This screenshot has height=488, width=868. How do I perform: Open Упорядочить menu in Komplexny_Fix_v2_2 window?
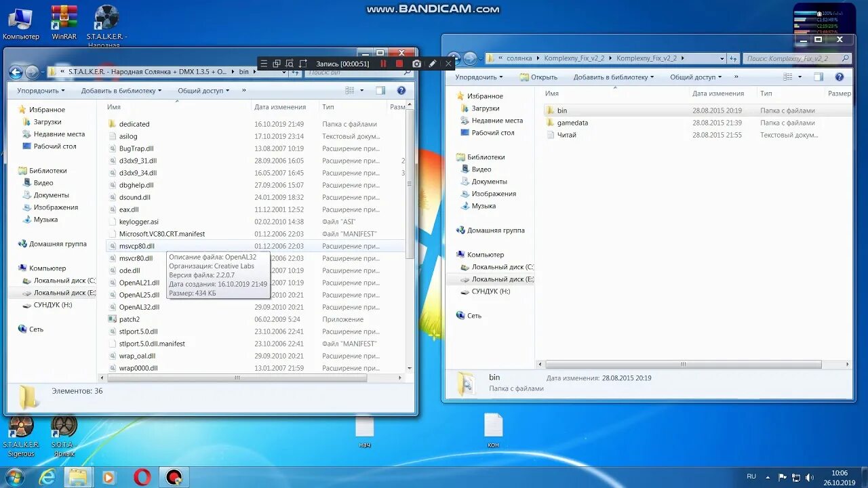[x=478, y=77]
